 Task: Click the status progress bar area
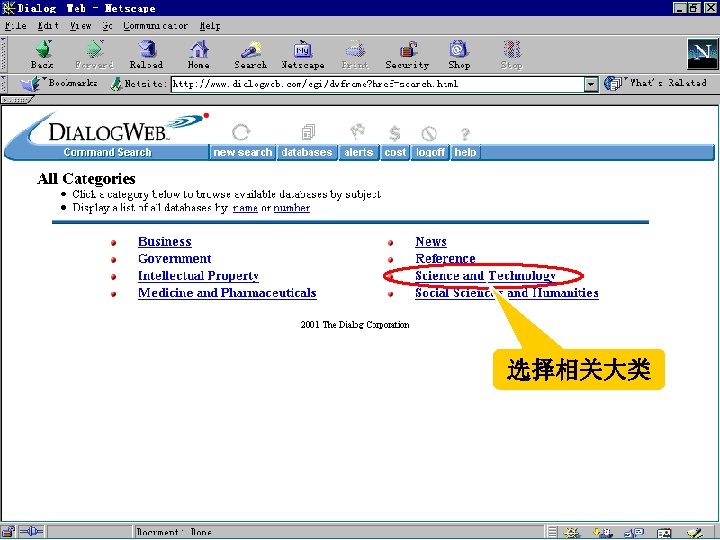pos(90,533)
